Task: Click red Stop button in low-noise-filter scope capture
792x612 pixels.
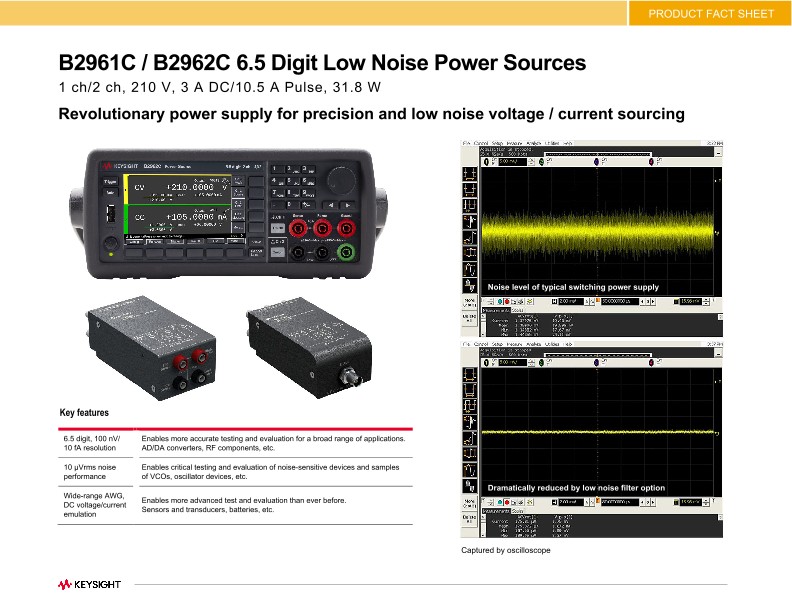Action: pos(507,502)
